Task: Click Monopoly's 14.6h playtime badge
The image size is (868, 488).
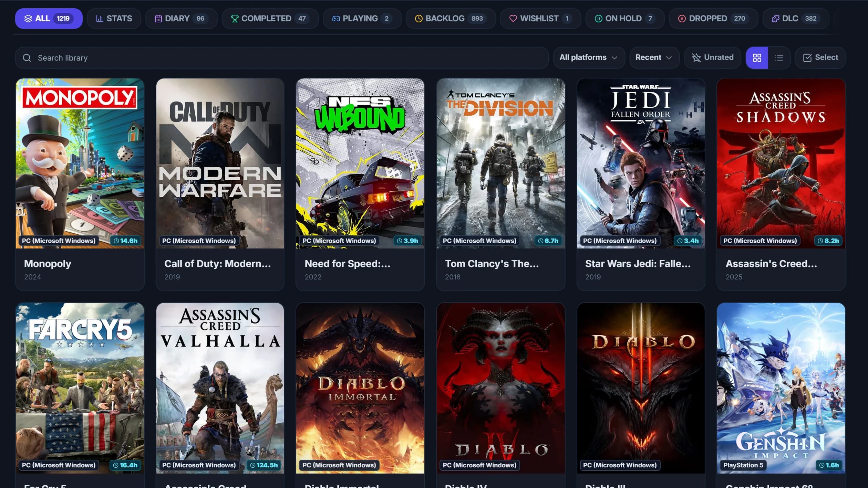Action: tap(126, 241)
